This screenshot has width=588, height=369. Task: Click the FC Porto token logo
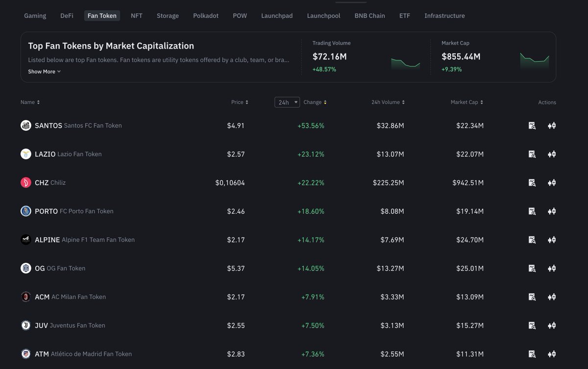pyautogui.click(x=26, y=211)
